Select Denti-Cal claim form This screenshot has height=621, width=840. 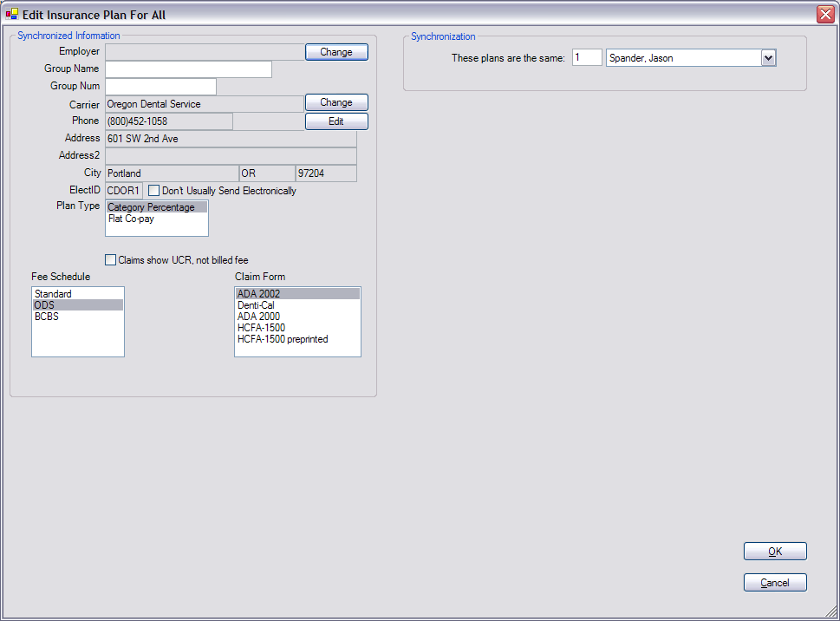256,305
